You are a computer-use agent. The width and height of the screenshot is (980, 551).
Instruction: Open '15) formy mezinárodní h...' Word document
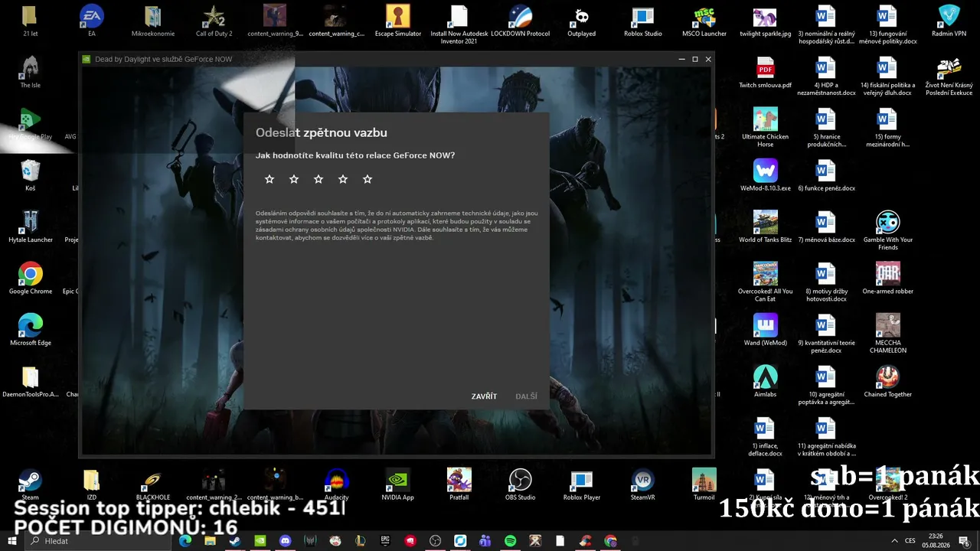tap(887, 128)
